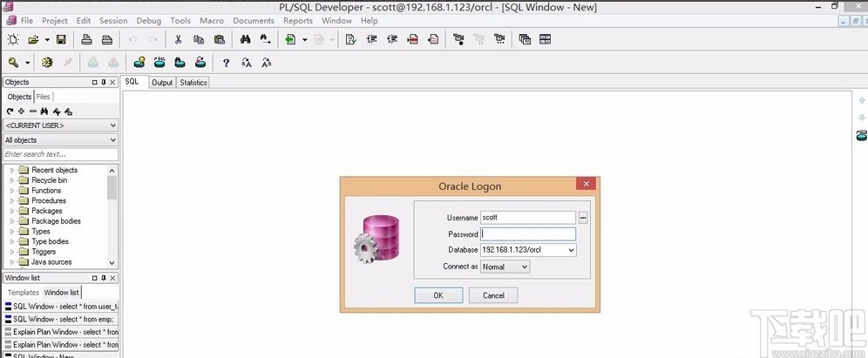
Task: Open the Database dropdown in Oracle Logon
Action: 572,250
